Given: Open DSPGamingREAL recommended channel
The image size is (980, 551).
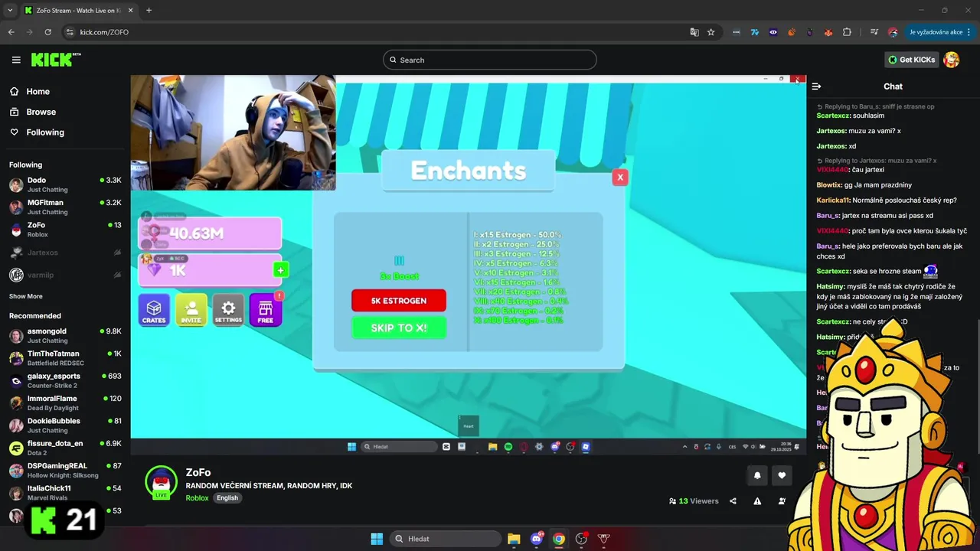Looking at the screenshot, I should (65, 470).
